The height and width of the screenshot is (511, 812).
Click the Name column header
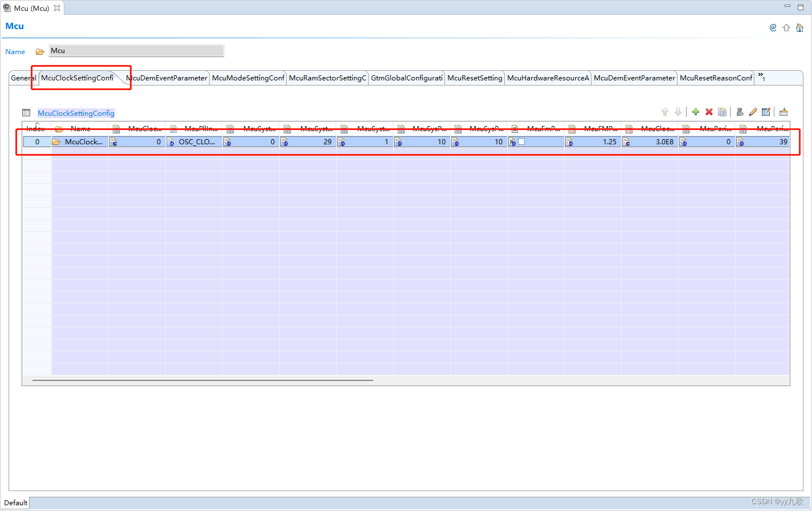tap(80, 129)
